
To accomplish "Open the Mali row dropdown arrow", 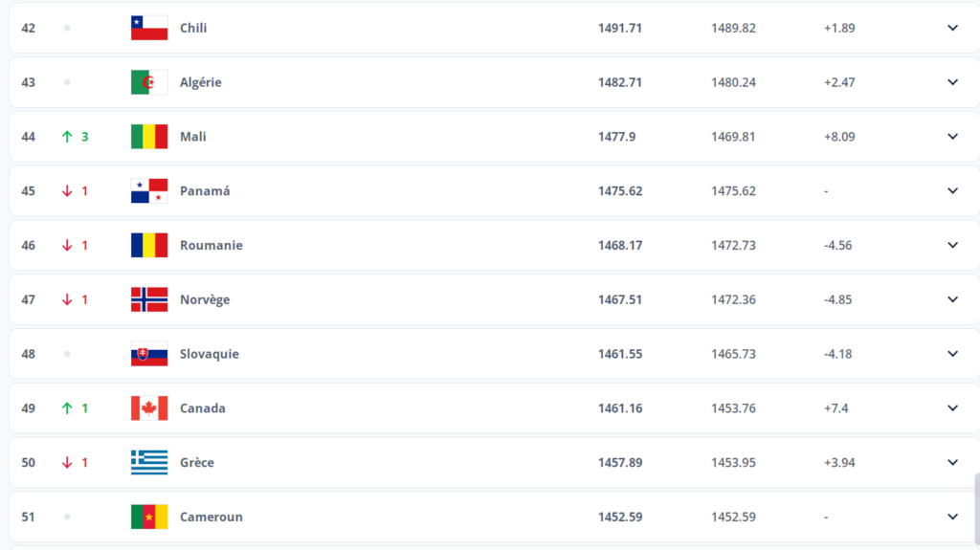I will coord(952,137).
